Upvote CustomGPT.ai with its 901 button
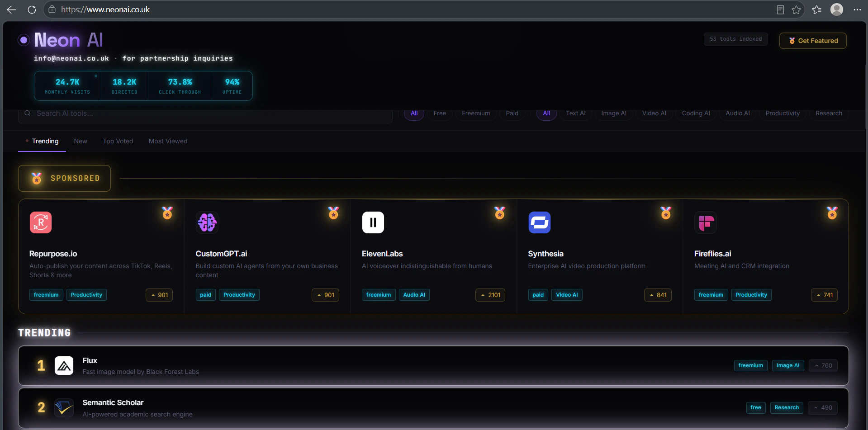The image size is (868, 430). click(325, 295)
